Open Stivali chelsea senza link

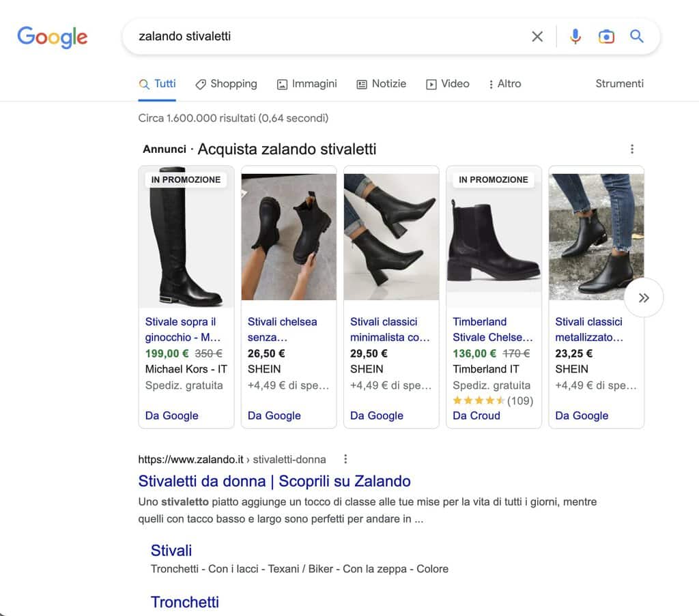pyautogui.click(x=283, y=329)
